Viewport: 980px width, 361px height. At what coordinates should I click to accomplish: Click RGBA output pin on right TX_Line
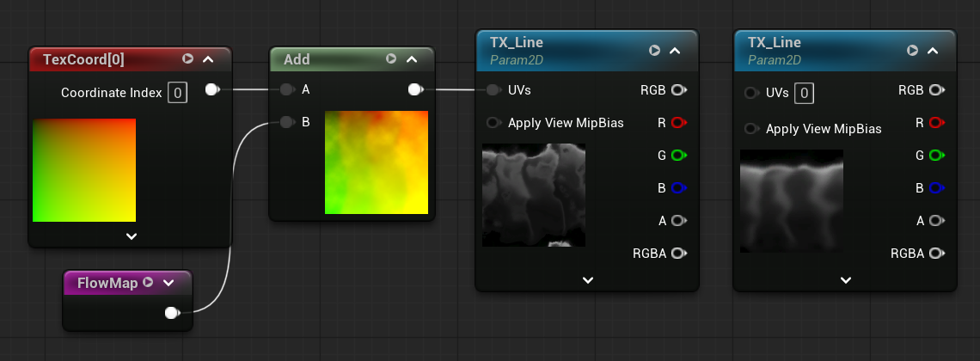pyautogui.click(x=936, y=253)
